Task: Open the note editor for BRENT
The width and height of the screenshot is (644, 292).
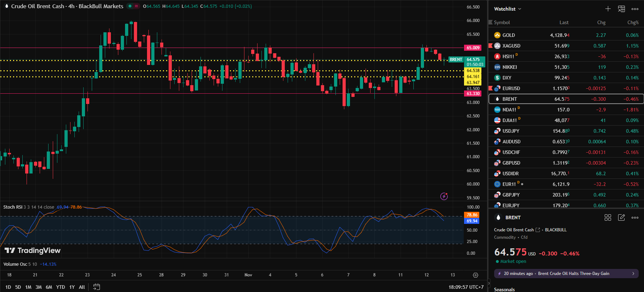Action: [621, 217]
